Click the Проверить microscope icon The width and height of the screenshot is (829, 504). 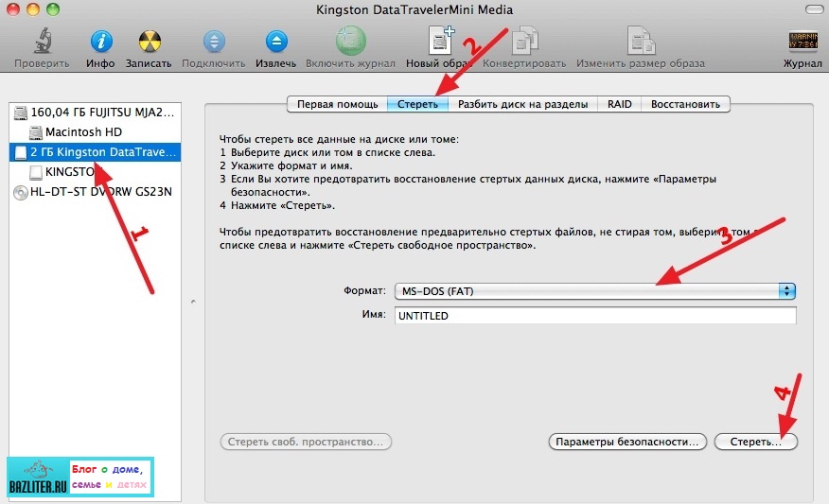[43, 41]
